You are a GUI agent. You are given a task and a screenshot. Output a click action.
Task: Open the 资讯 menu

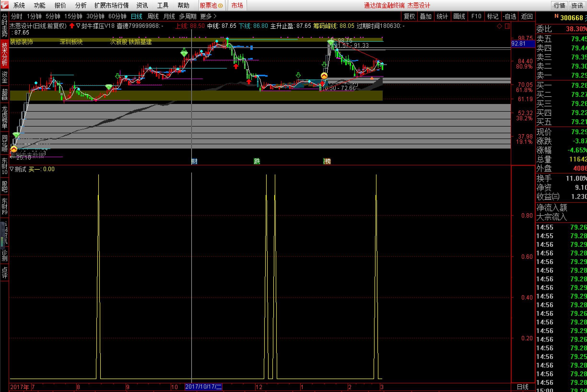coord(142,5)
